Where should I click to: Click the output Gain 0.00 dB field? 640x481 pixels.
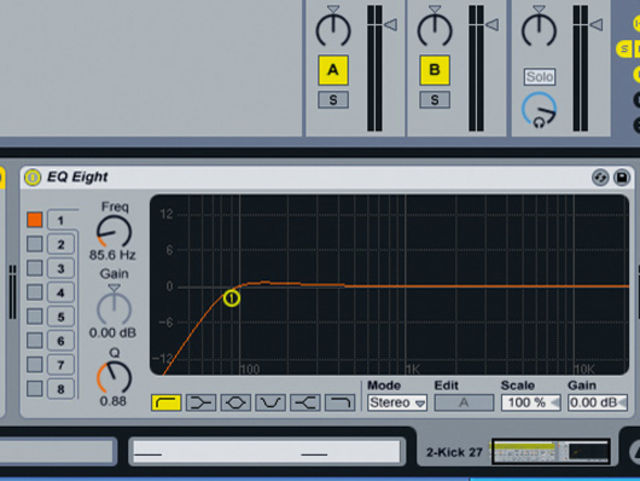point(598,403)
